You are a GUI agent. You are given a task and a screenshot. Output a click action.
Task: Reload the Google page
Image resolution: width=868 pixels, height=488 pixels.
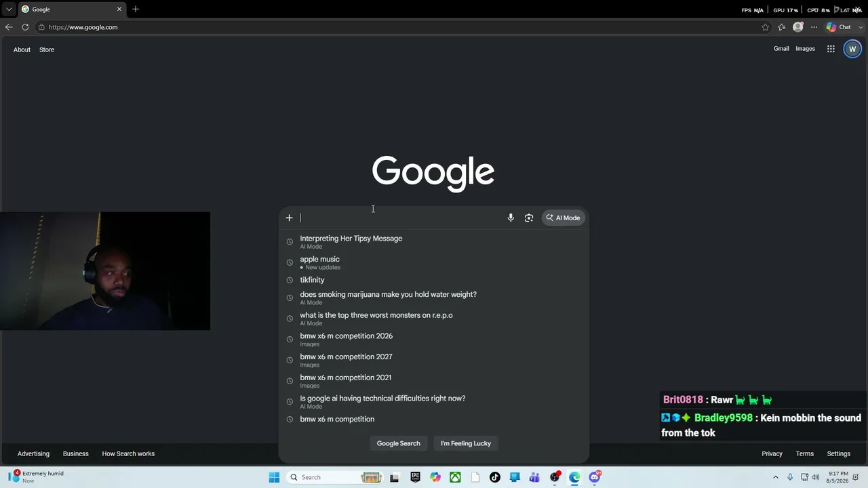25,27
